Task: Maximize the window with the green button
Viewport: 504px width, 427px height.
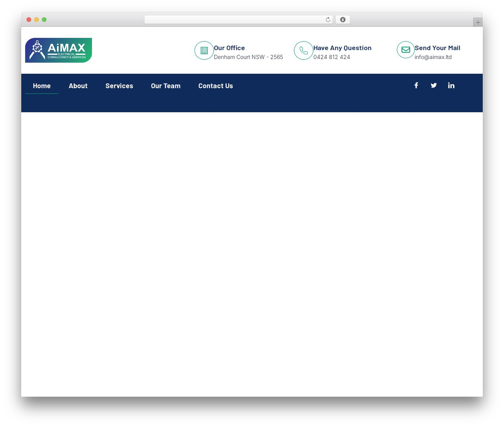Action: (44, 20)
